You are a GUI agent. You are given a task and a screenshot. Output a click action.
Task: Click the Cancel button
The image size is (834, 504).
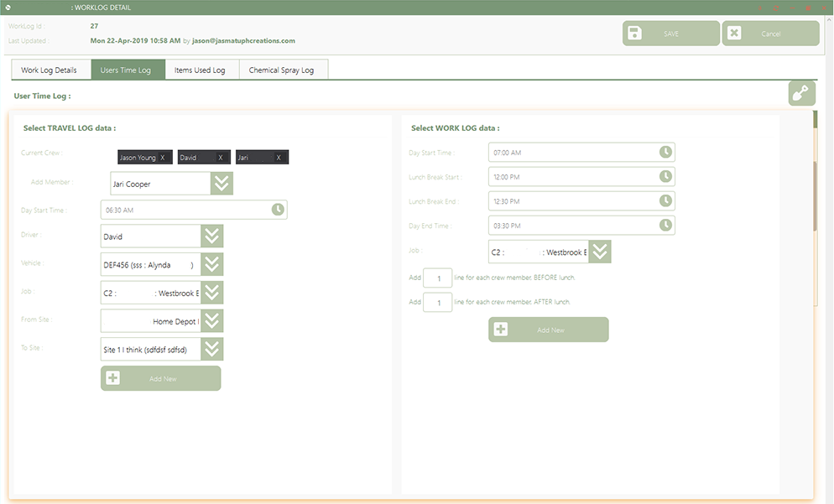tap(770, 34)
